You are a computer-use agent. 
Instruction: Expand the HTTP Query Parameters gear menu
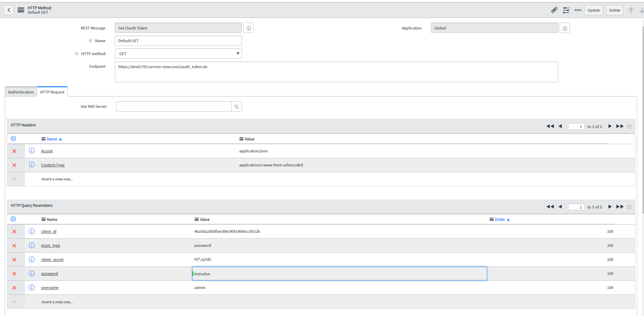point(13,219)
